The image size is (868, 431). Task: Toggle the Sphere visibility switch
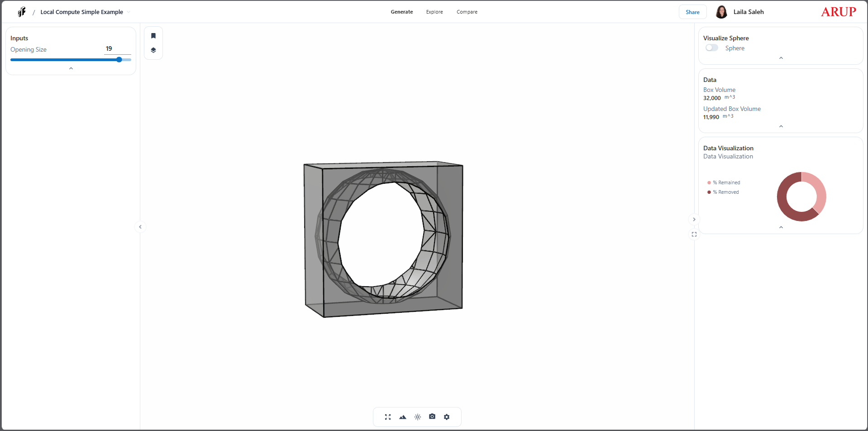(x=711, y=48)
